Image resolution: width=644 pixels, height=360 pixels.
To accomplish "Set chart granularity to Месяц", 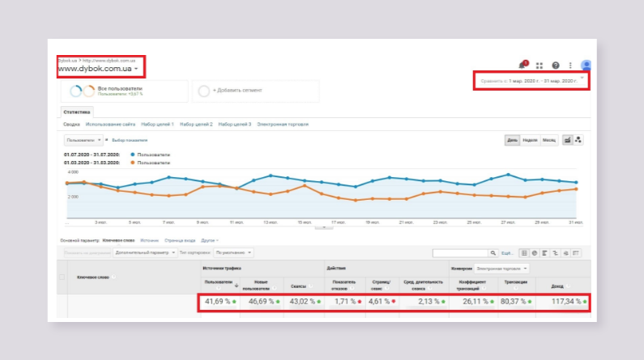I will [x=549, y=140].
